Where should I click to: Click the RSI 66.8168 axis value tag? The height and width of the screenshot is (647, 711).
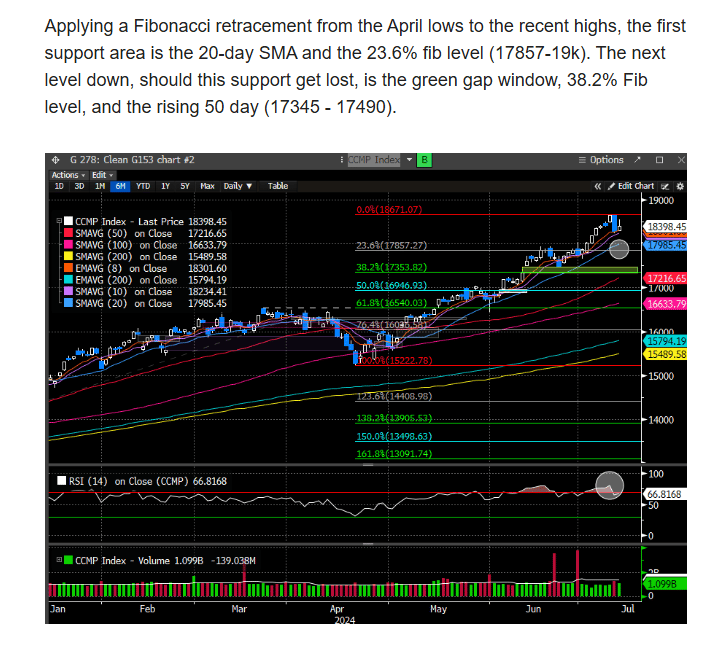pos(665,494)
